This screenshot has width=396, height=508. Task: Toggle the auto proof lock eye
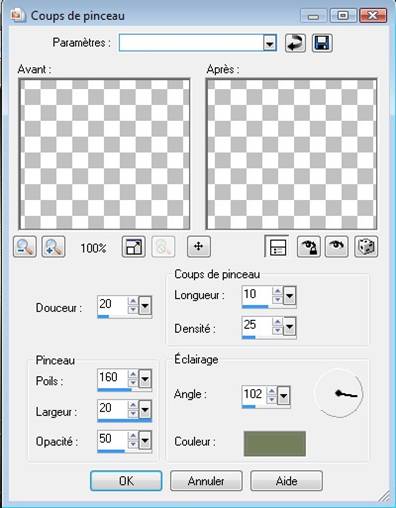click(309, 247)
